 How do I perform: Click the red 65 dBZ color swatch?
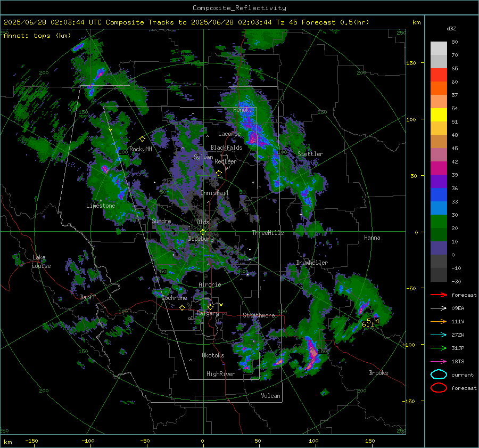[x=439, y=75]
